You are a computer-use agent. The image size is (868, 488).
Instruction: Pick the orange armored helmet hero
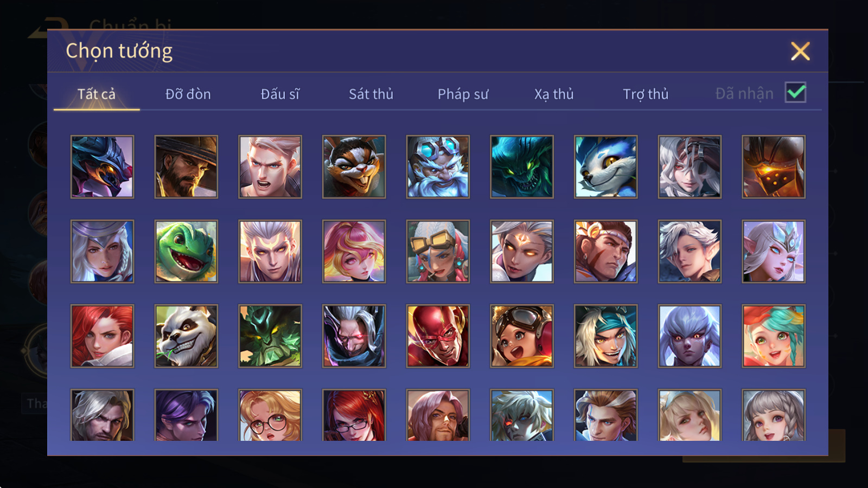point(774,166)
